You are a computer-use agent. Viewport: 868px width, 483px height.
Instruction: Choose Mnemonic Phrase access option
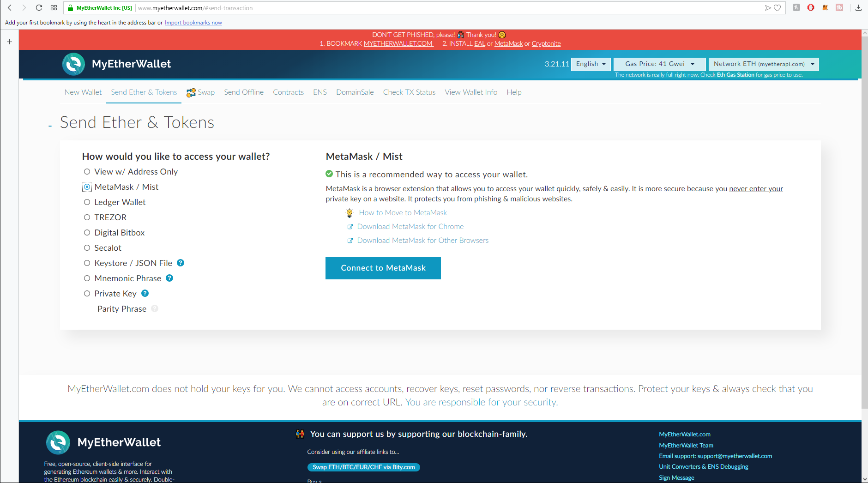pos(87,278)
